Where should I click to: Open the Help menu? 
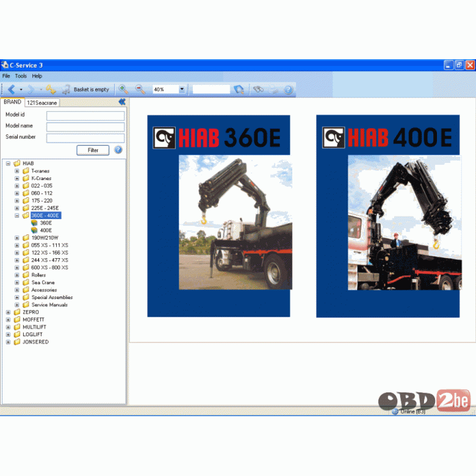click(37, 76)
